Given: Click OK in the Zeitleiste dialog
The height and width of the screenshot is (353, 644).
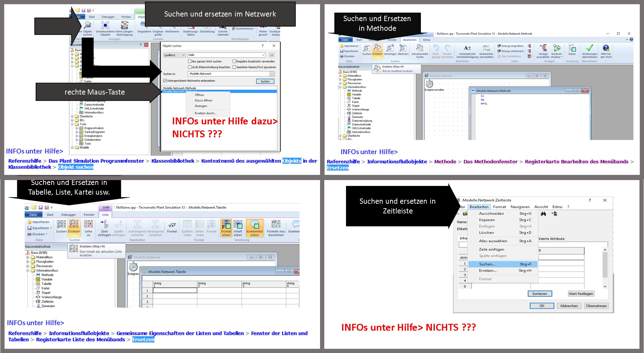Looking at the screenshot, I should click(x=542, y=306).
